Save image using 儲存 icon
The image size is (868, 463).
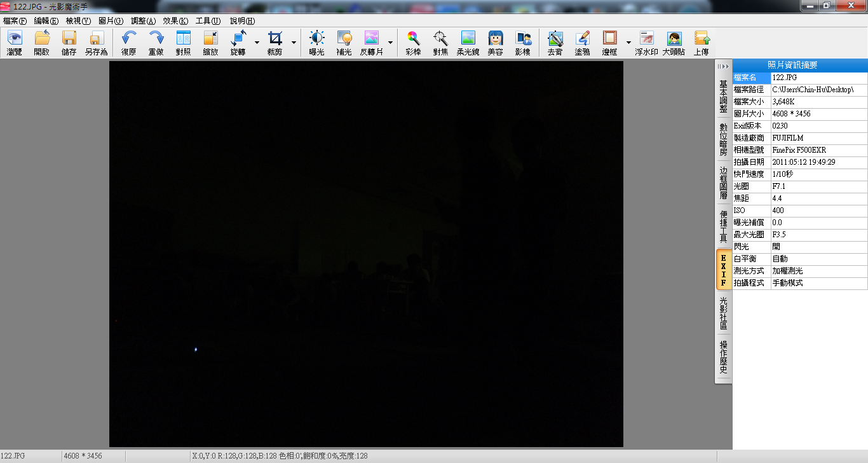(69, 43)
